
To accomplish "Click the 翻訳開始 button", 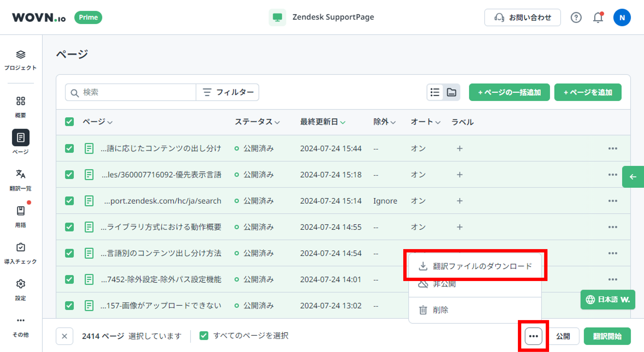I will (x=607, y=336).
